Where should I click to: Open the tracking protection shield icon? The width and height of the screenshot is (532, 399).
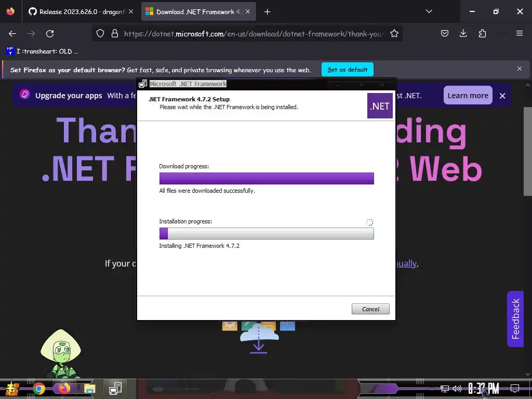click(x=100, y=34)
